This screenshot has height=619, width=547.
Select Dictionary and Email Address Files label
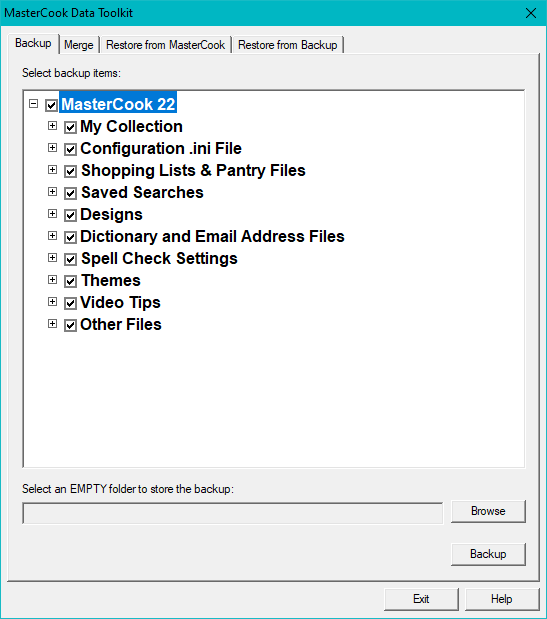tap(212, 237)
